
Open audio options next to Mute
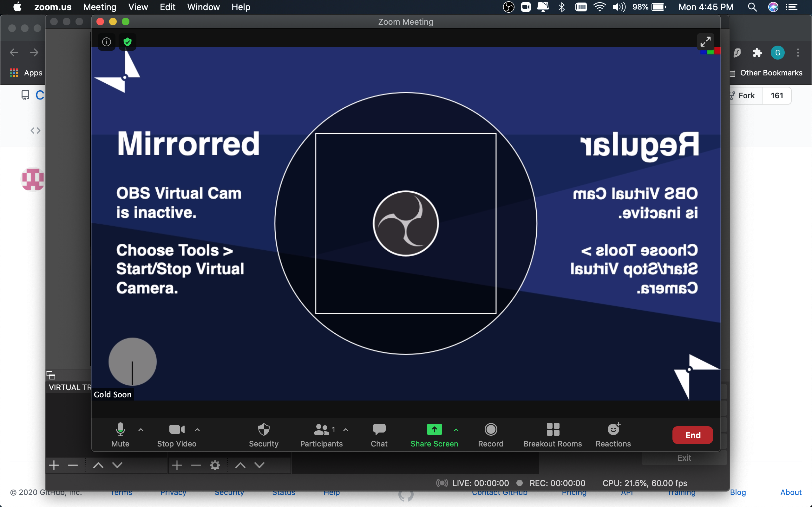pyautogui.click(x=140, y=430)
